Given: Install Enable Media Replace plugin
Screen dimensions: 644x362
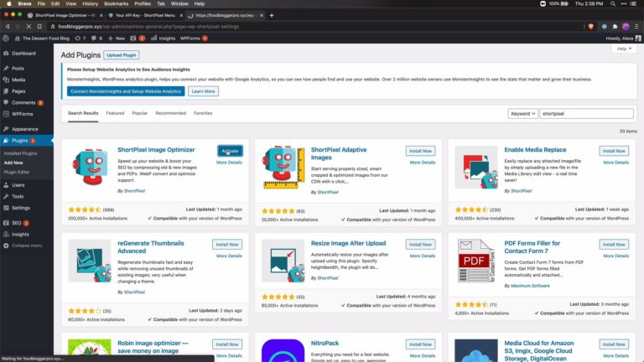Looking at the screenshot, I should pos(614,151).
